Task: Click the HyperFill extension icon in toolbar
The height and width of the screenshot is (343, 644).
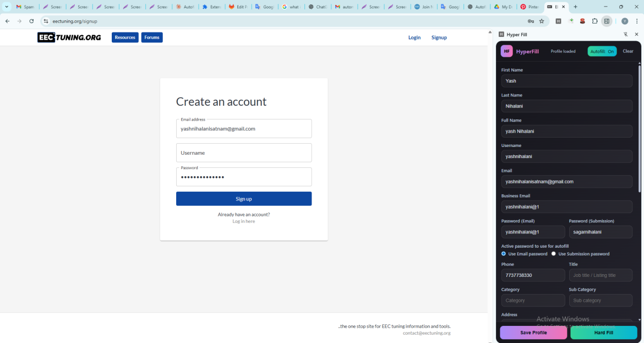Action: pyautogui.click(x=558, y=21)
